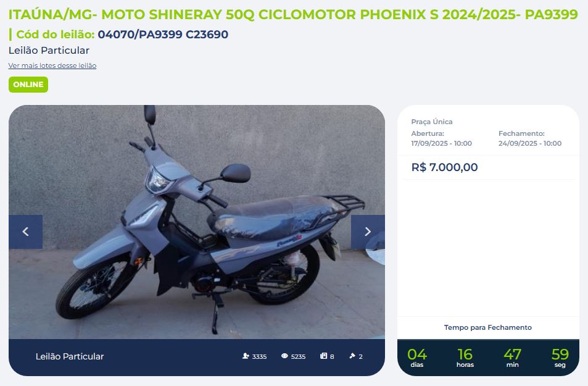
Task: Go to the previous photo arrow
Action: tap(25, 232)
